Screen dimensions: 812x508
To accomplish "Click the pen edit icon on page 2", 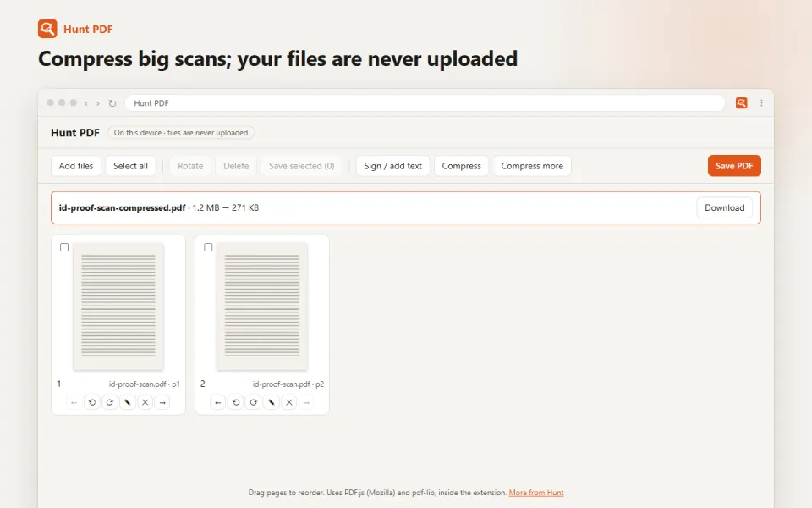I will point(271,402).
